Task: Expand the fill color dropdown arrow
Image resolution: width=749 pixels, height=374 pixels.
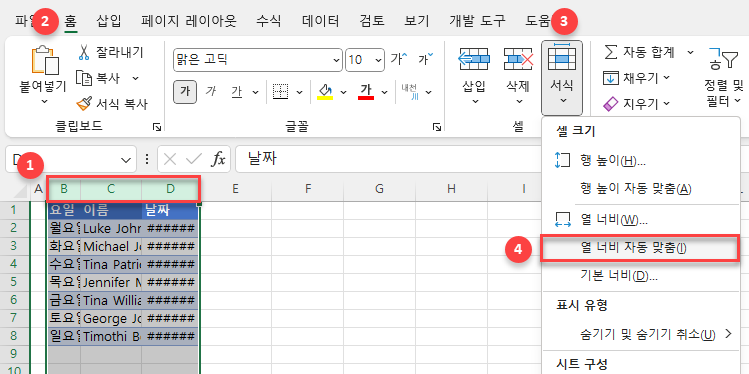Action: coord(342,92)
